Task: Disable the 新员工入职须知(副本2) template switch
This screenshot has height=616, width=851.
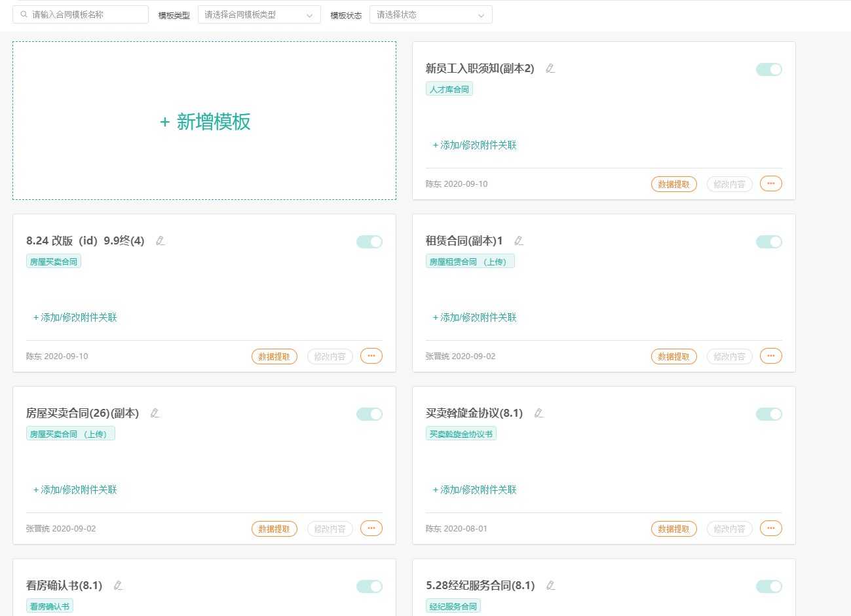Action: [769, 69]
